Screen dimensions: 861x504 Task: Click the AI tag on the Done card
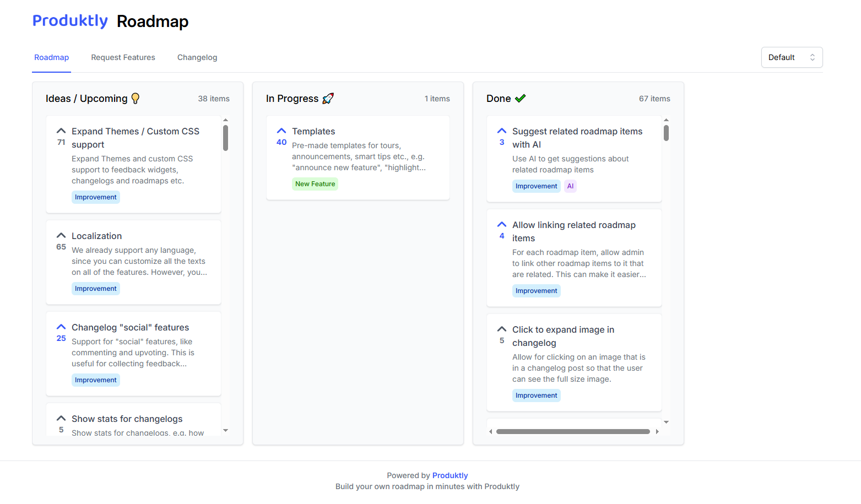(570, 186)
